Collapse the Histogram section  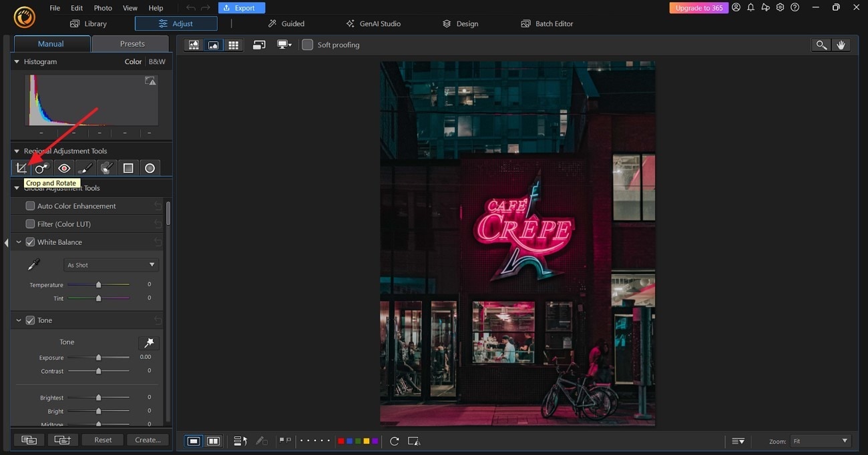(17, 61)
